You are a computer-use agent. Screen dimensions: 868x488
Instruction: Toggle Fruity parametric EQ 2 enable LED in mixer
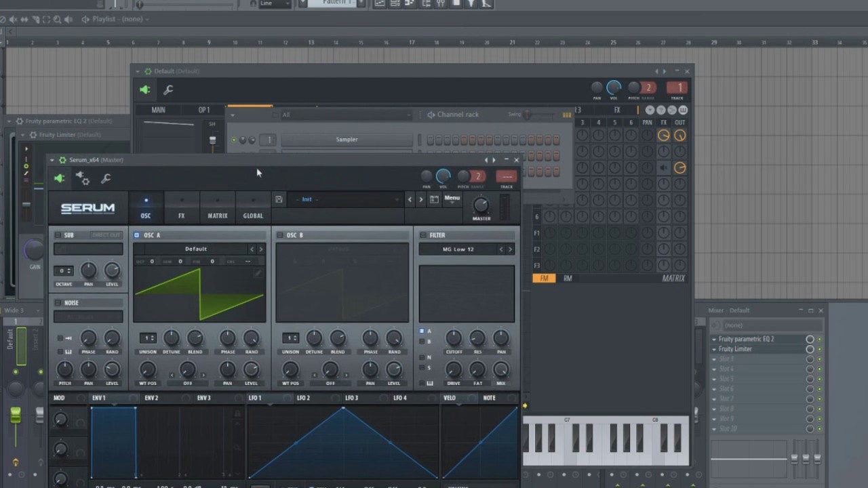(819, 339)
